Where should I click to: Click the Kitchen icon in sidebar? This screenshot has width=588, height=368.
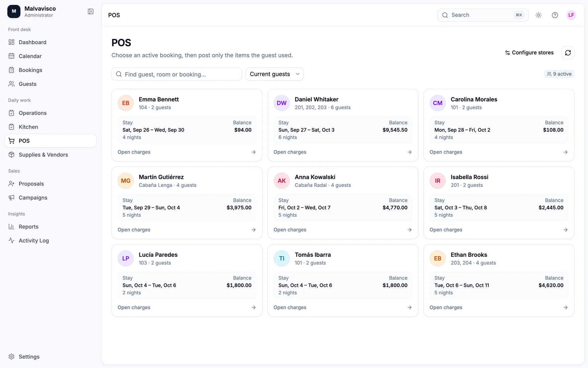11,127
